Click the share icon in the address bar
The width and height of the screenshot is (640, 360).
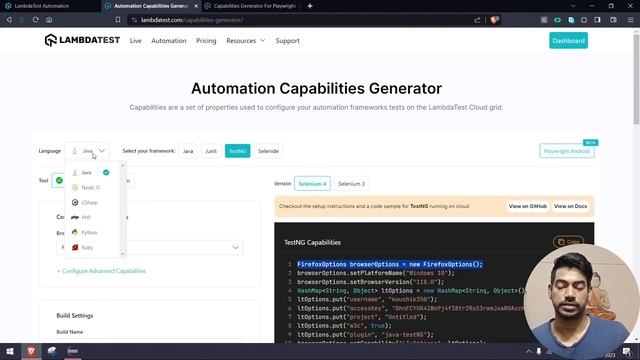coord(477,20)
